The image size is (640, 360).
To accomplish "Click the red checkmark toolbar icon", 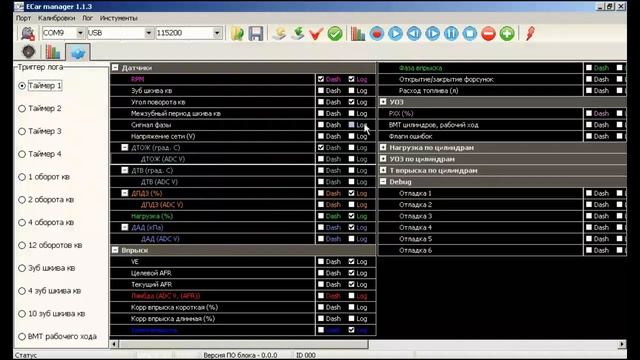I will (x=316, y=33).
